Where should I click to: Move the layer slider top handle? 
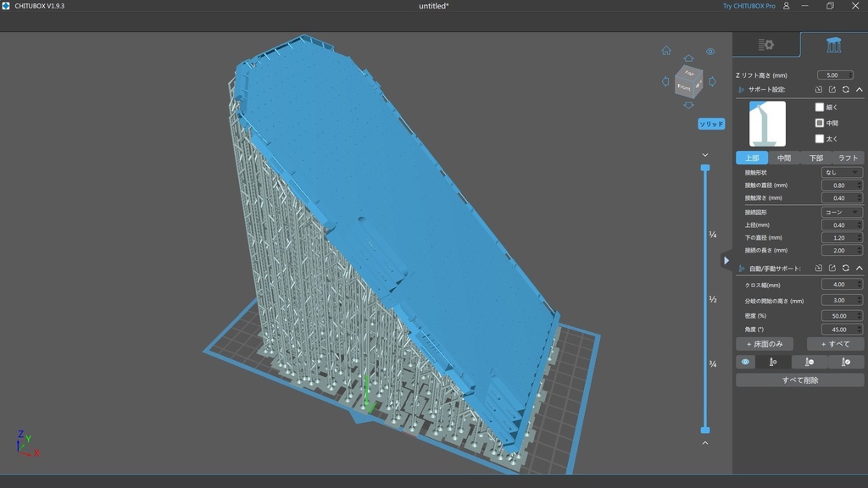[x=705, y=168]
